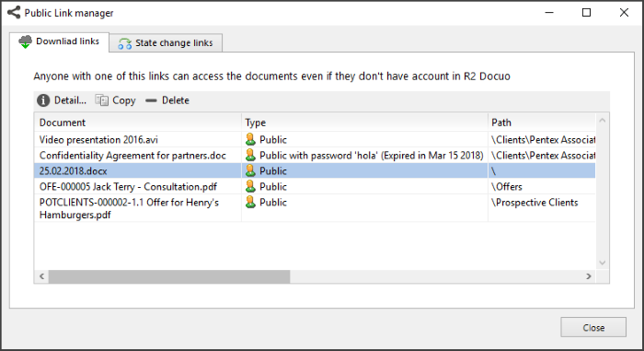Click the Detail info icon
This screenshot has width=644, height=351.
(x=43, y=100)
